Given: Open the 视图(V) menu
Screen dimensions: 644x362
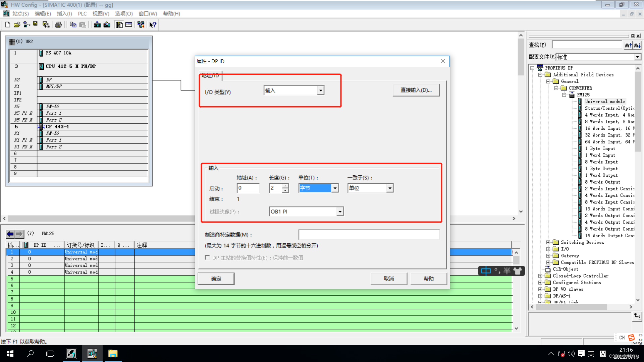Looking at the screenshot, I should pyautogui.click(x=101, y=14).
